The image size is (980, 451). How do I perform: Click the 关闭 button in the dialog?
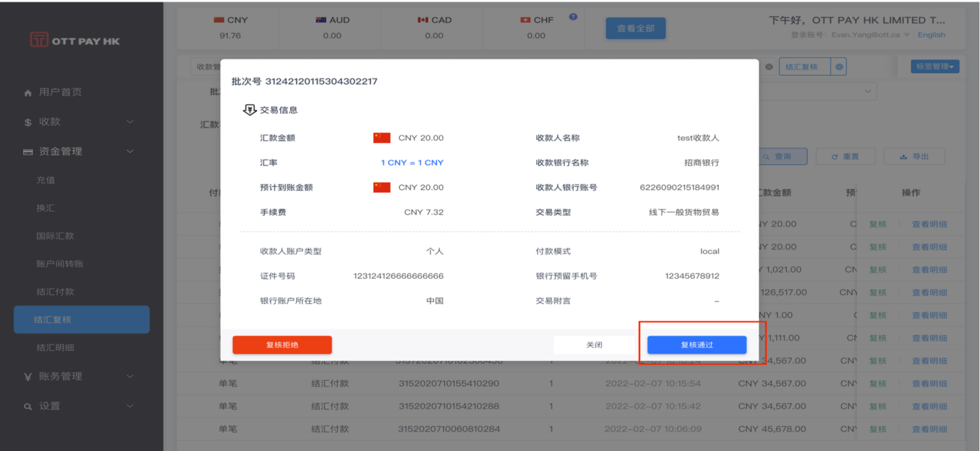(x=594, y=345)
